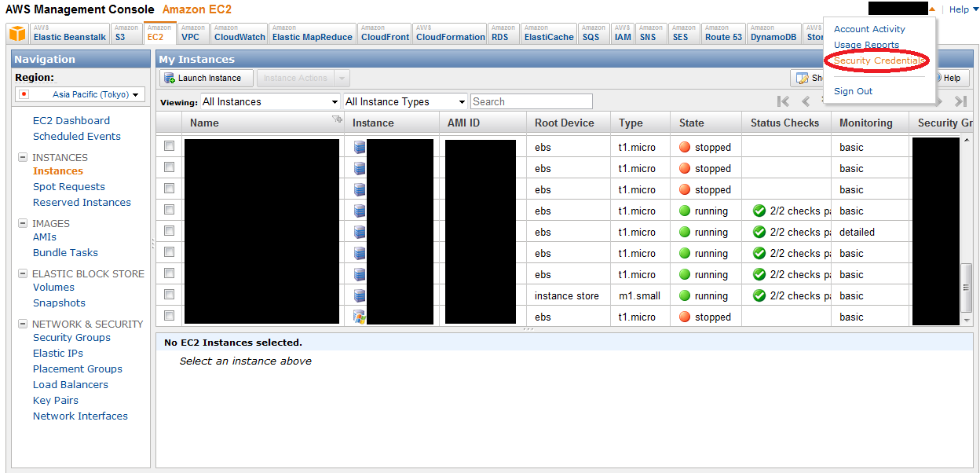Screen dimensions: 980x473
Task: Switch to the S3 service tab
Action: pyautogui.click(x=126, y=34)
